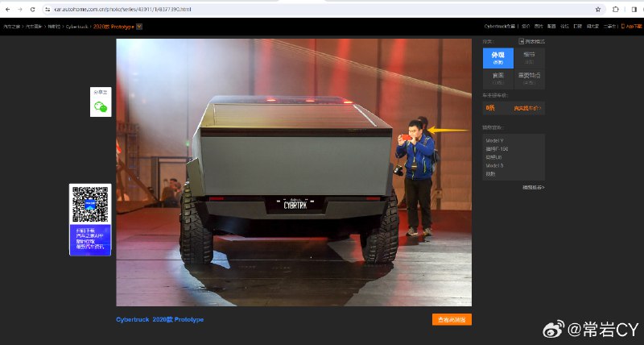This screenshot has height=345, width=644.
Task: Switch to list mode via 列表模式 icon
Action: 531,42
